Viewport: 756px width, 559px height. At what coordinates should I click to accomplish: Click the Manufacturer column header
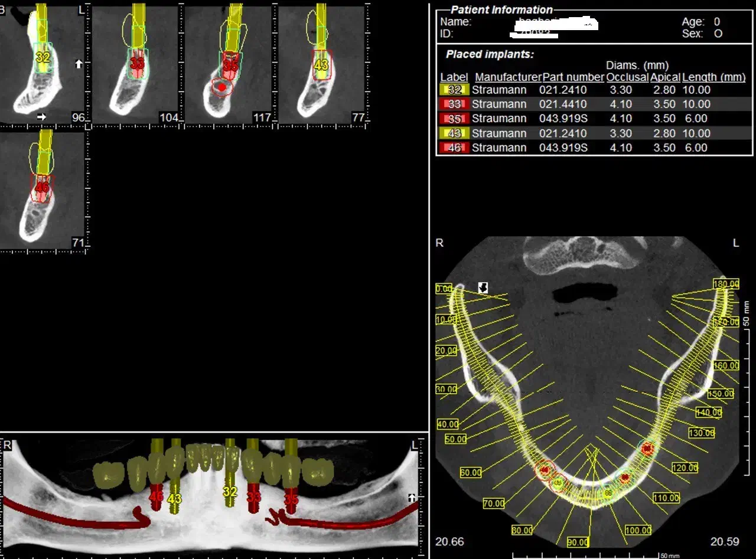[507, 77]
